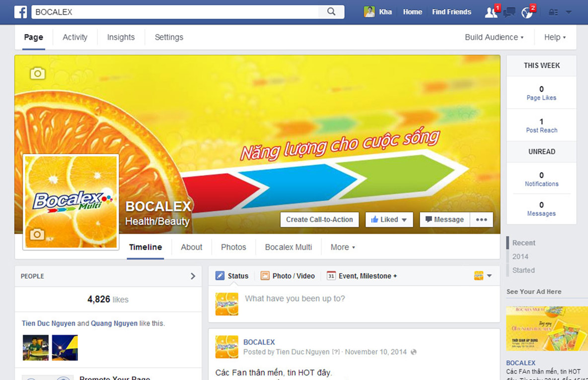Click the Page Likes link
Viewport: 588px width, 380px height.
click(541, 98)
